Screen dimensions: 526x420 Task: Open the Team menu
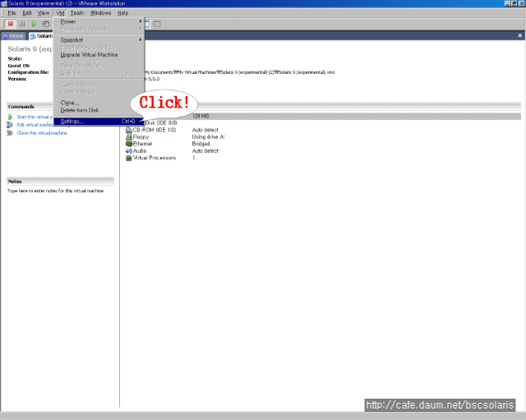pos(76,13)
